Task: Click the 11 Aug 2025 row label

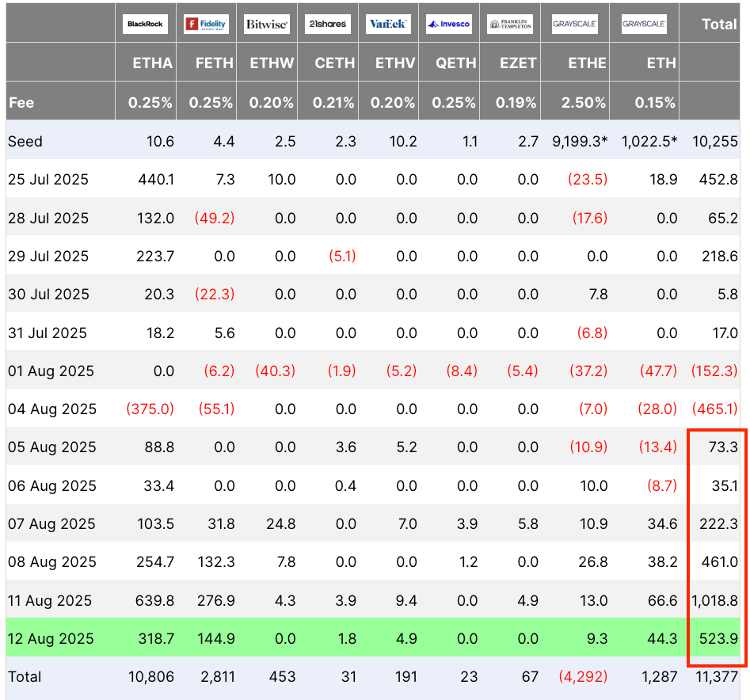Action: 50,600
